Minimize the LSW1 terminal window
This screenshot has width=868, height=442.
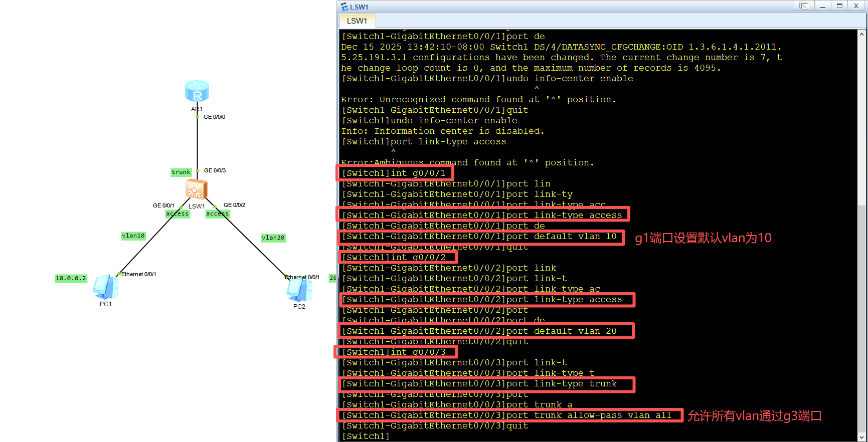coord(822,6)
